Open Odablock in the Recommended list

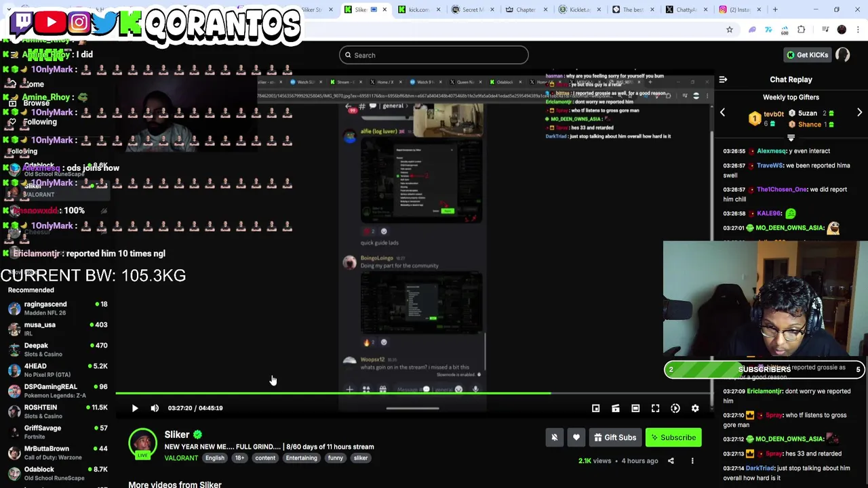(x=58, y=473)
